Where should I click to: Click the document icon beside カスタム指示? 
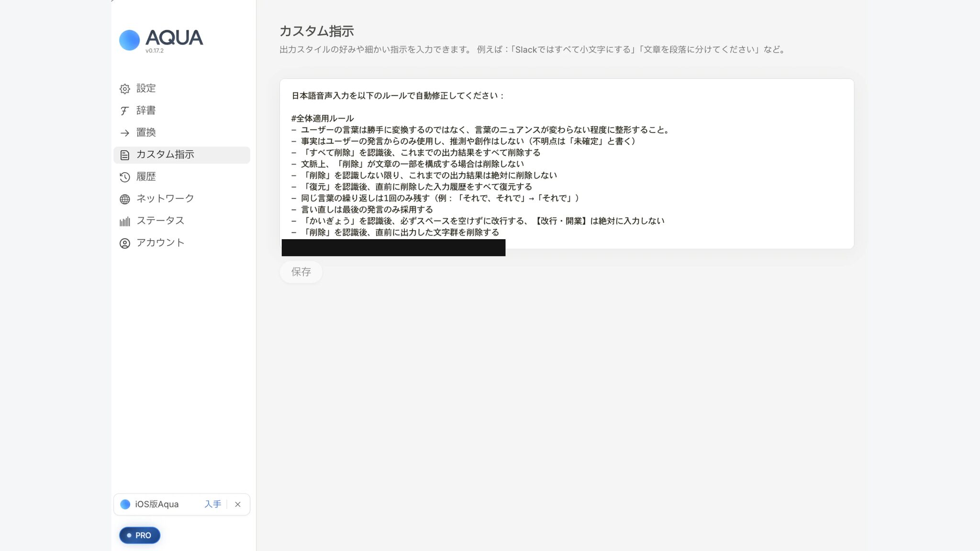point(124,155)
